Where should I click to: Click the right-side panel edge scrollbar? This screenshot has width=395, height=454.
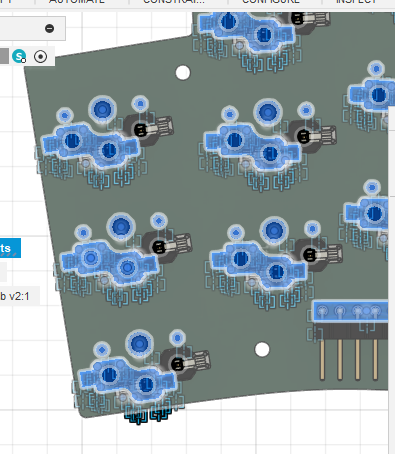pos(391,280)
